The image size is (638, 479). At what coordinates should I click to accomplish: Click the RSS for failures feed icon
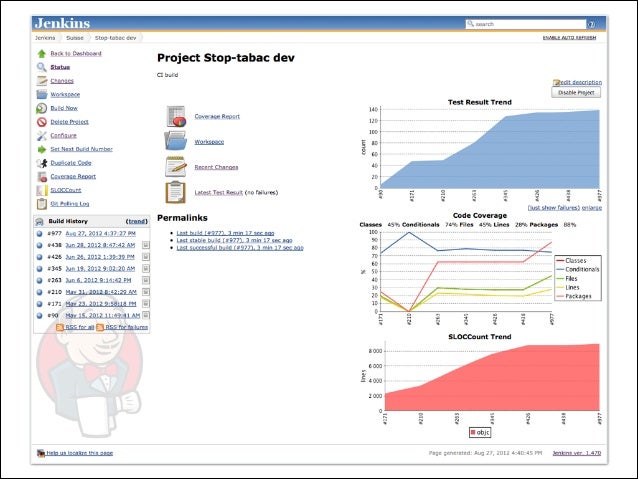(100, 327)
